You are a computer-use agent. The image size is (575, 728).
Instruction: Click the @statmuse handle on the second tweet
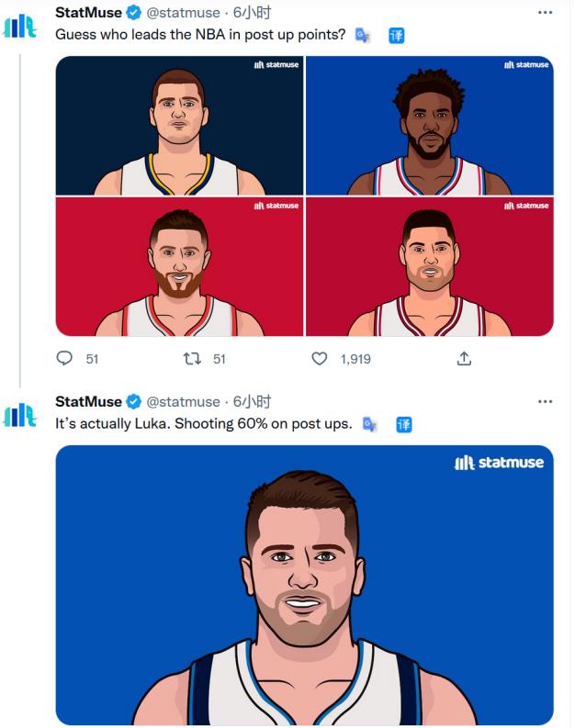[x=183, y=401]
